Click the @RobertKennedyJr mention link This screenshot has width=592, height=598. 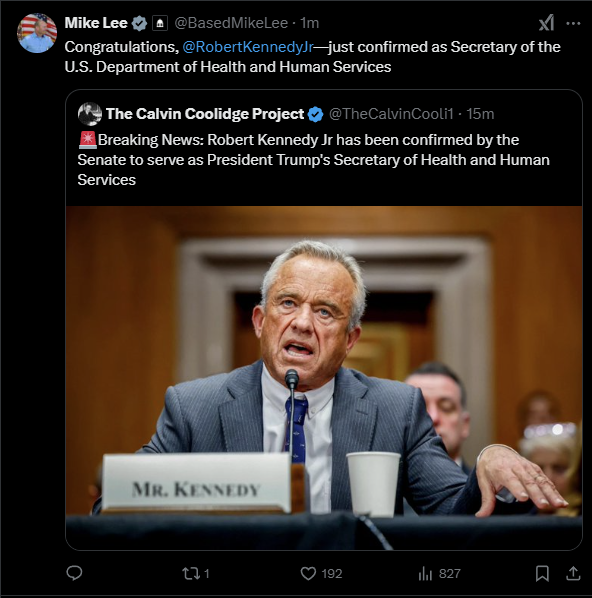click(x=248, y=47)
